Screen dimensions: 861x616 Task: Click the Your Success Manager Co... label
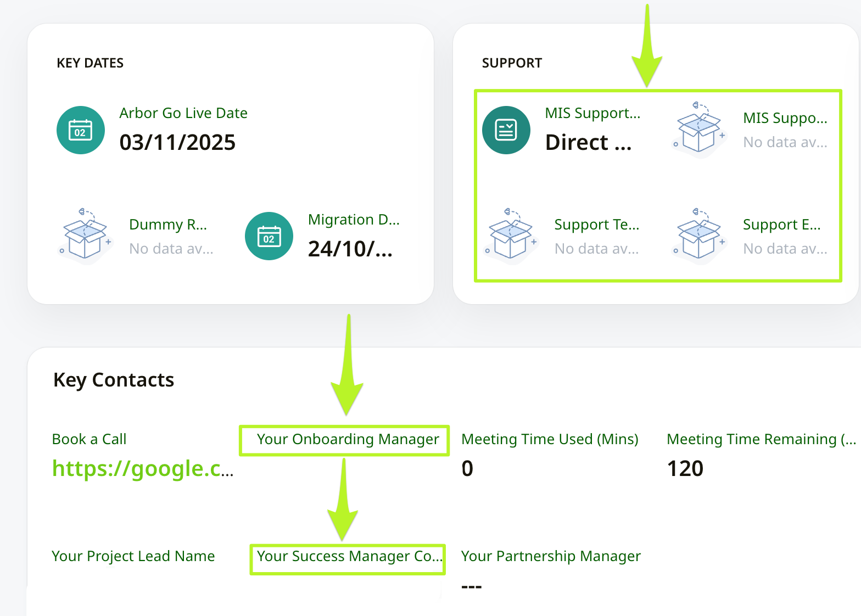pyautogui.click(x=349, y=556)
